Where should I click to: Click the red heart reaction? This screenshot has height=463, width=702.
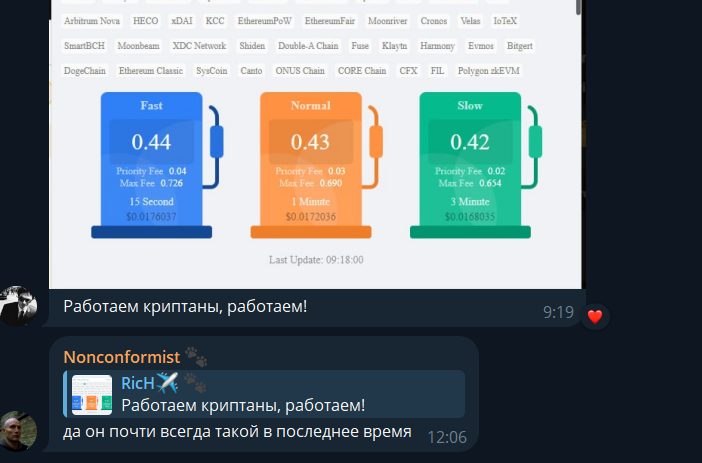(595, 317)
